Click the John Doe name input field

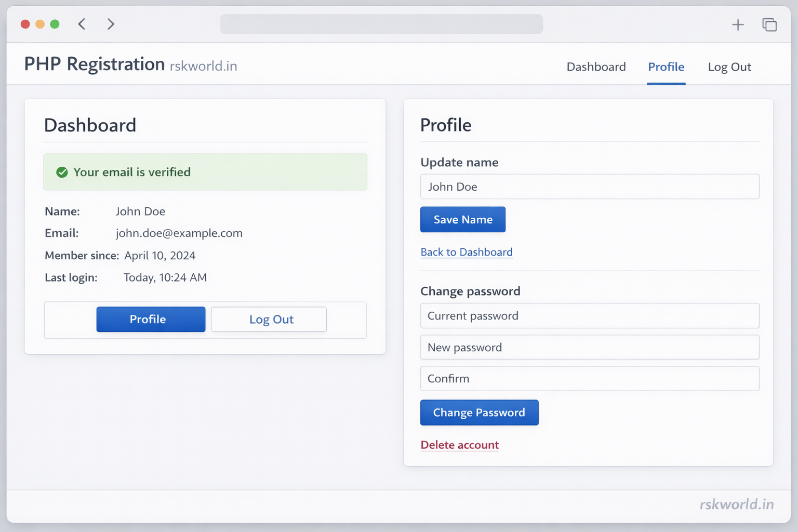click(590, 187)
